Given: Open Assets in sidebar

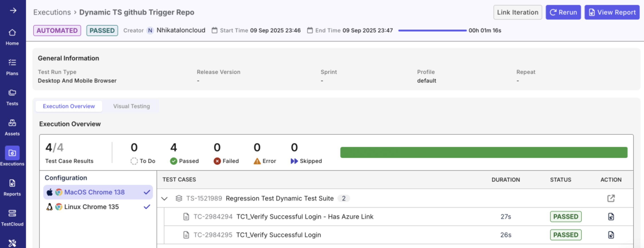Looking at the screenshot, I should [12, 127].
